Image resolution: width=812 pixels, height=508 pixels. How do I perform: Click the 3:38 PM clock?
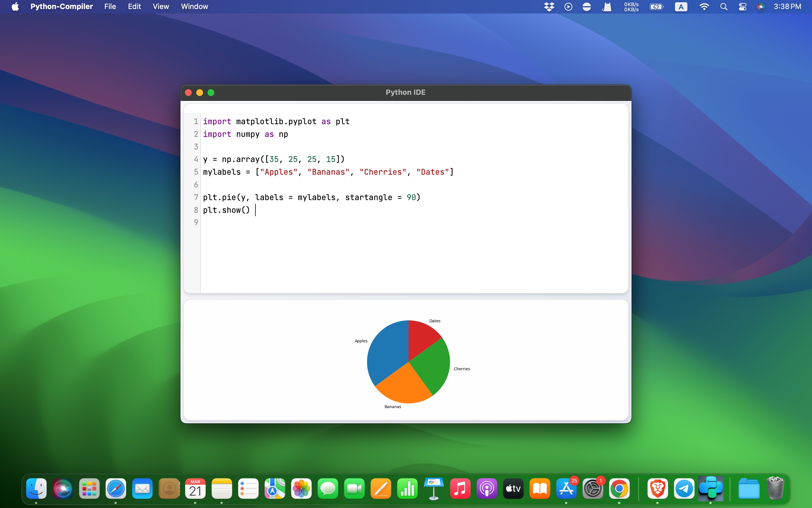coord(787,7)
